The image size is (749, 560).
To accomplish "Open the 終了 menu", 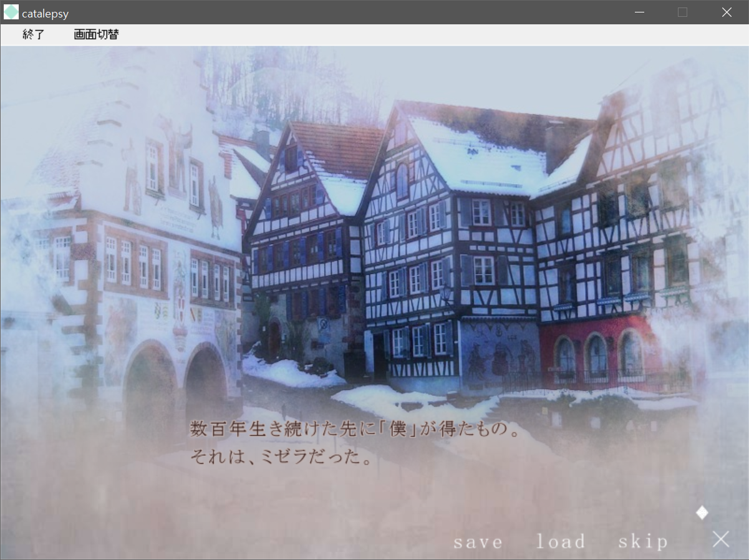I will coord(34,35).
